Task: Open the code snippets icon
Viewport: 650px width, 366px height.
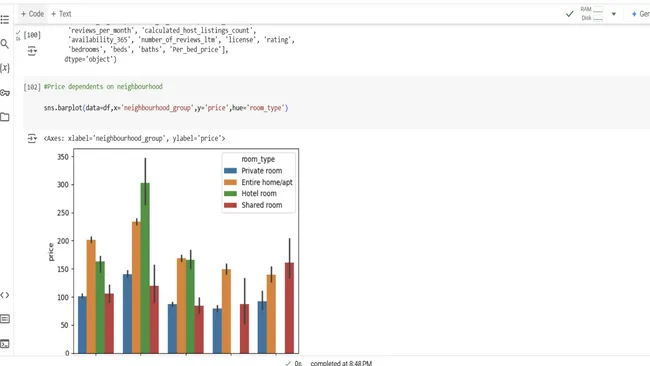Action: pos(5,295)
